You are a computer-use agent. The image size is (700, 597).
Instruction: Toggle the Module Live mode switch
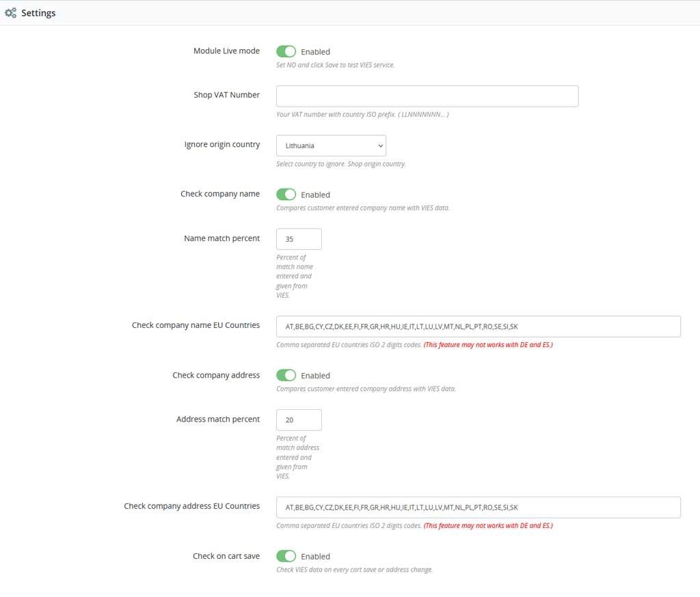click(286, 52)
